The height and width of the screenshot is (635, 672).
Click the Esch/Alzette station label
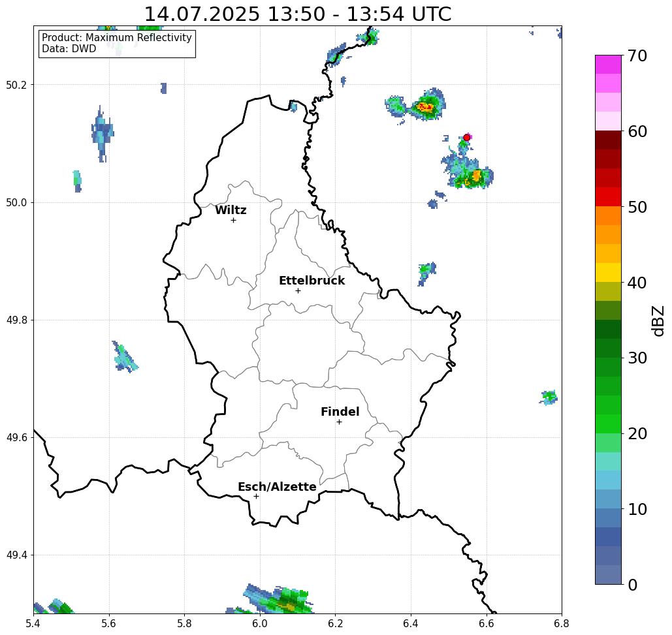[x=277, y=487]
